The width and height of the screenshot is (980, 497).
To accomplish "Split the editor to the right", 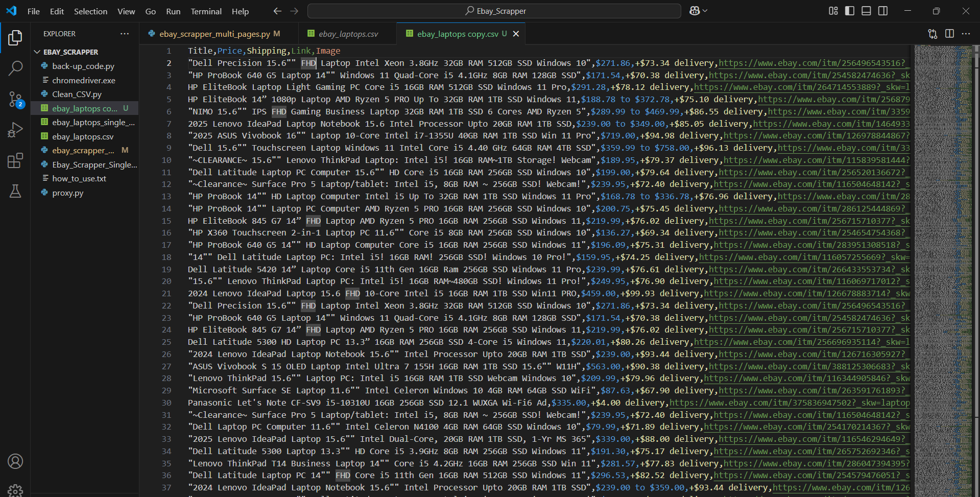I will (x=949, y=34).
